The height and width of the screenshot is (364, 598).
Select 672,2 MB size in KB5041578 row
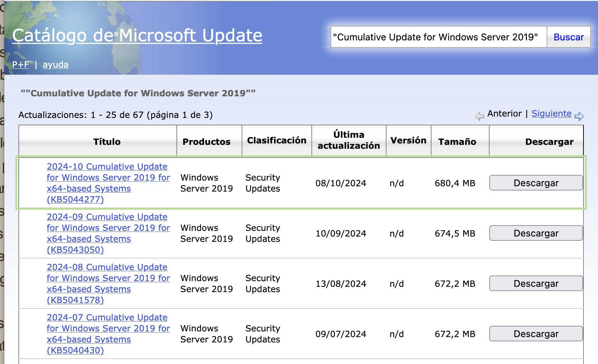tap(455, 284)
